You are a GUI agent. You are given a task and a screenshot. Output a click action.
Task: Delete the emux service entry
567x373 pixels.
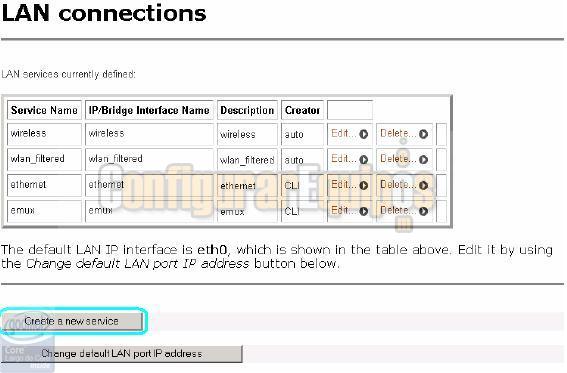pyautogui.click(x=398, y=210)
